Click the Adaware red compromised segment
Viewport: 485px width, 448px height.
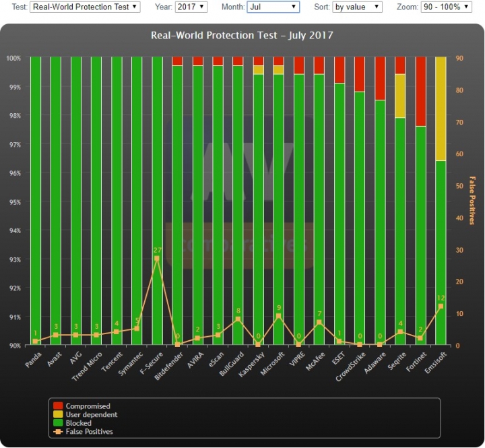point(380,79)
